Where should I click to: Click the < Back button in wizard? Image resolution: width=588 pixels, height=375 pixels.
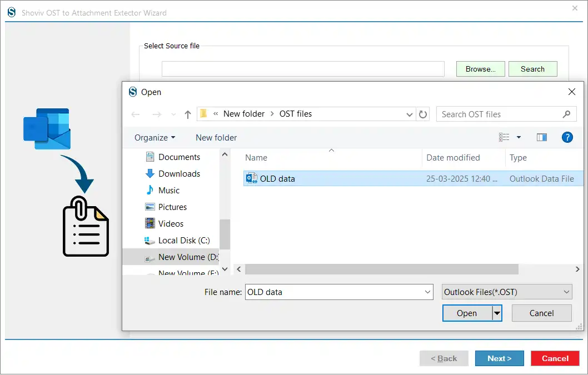pyautogui.click(x=444, y=358)
